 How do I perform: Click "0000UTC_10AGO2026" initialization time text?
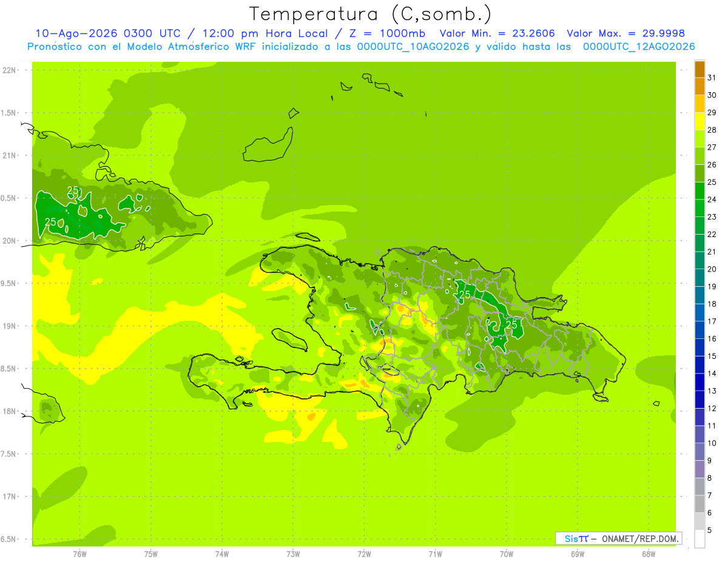[x=413, y=47]
